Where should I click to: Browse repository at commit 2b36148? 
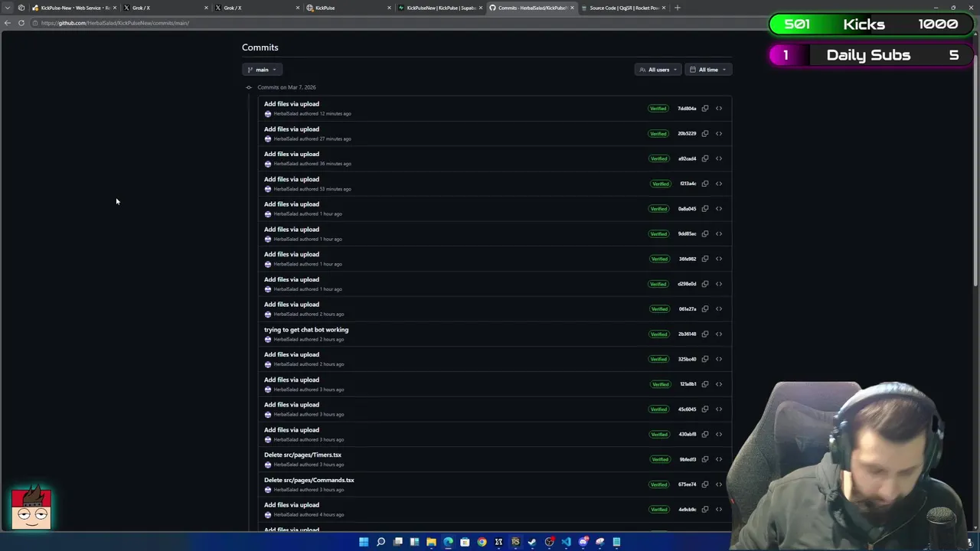(719, 334)
